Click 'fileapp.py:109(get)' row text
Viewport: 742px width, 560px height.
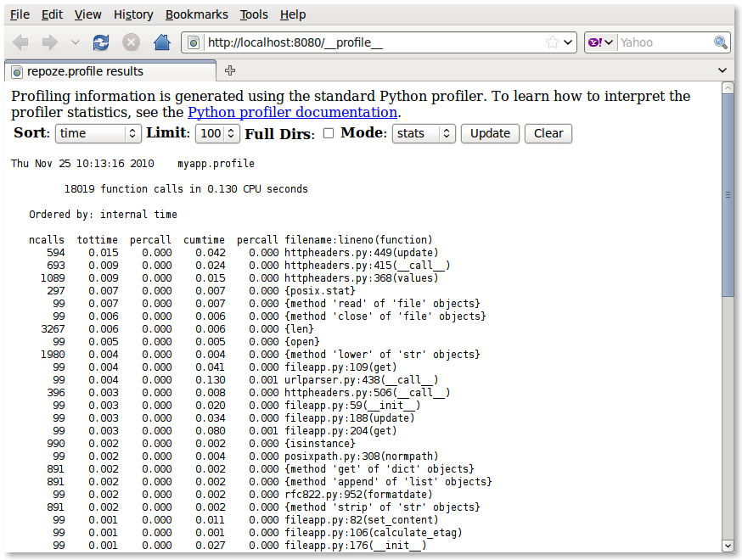[x=340, y=367]
